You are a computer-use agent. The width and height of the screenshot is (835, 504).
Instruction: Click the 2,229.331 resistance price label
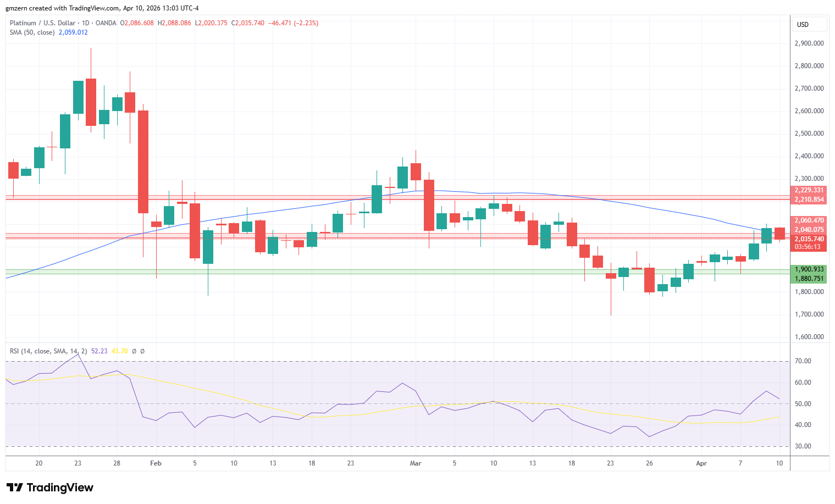pos(809,190)
